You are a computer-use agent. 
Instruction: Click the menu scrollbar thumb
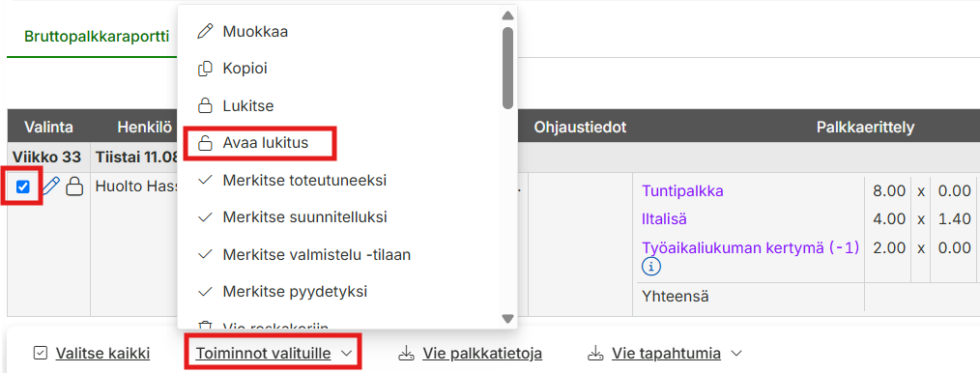click(508, 69)
